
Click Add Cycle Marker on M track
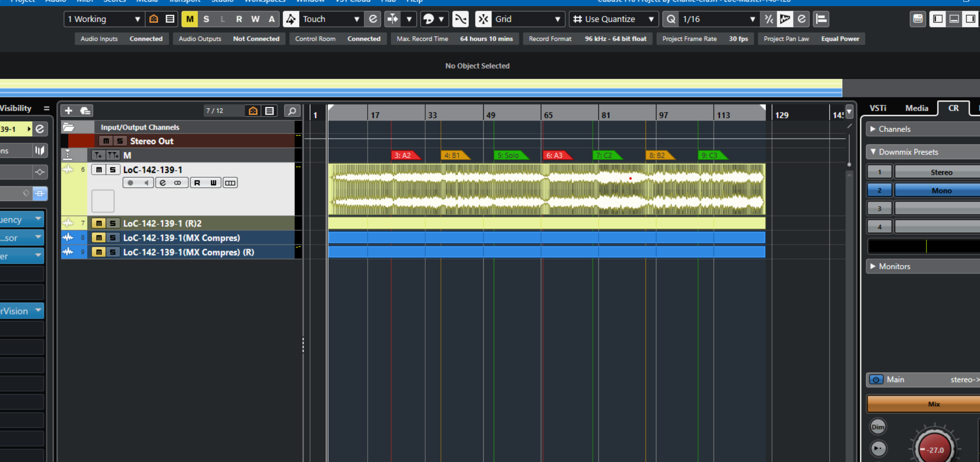point(113,155)
